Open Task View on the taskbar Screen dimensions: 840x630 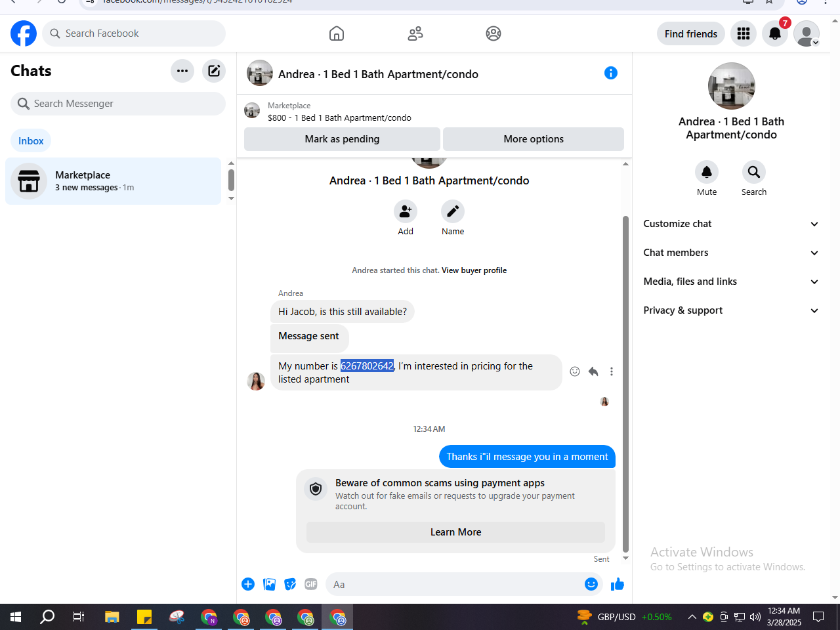(79, 617)
